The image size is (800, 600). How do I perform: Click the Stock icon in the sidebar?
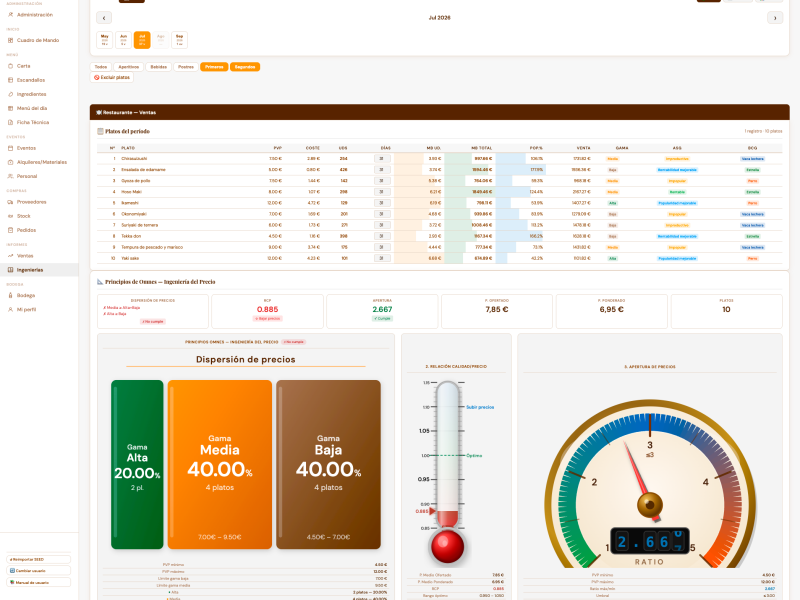[10, 216]
